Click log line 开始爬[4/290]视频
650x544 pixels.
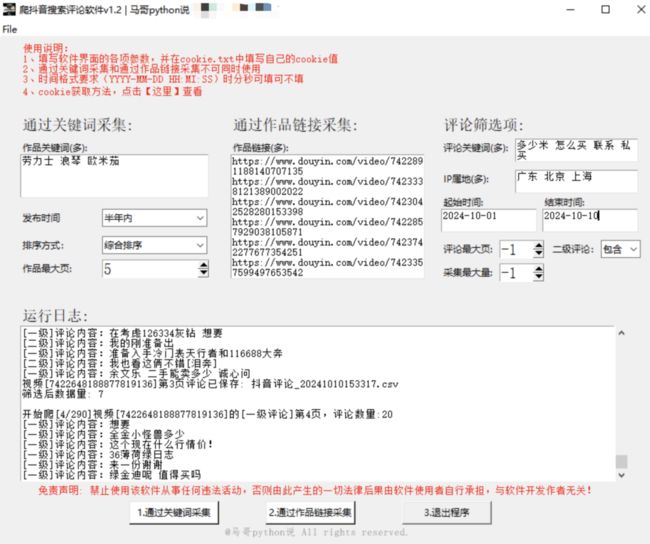[207, 414]
